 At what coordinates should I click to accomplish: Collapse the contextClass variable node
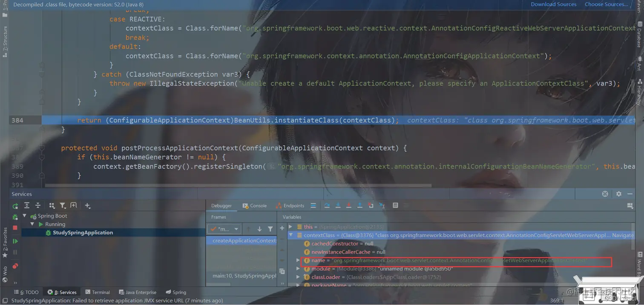tap(290, 235)
